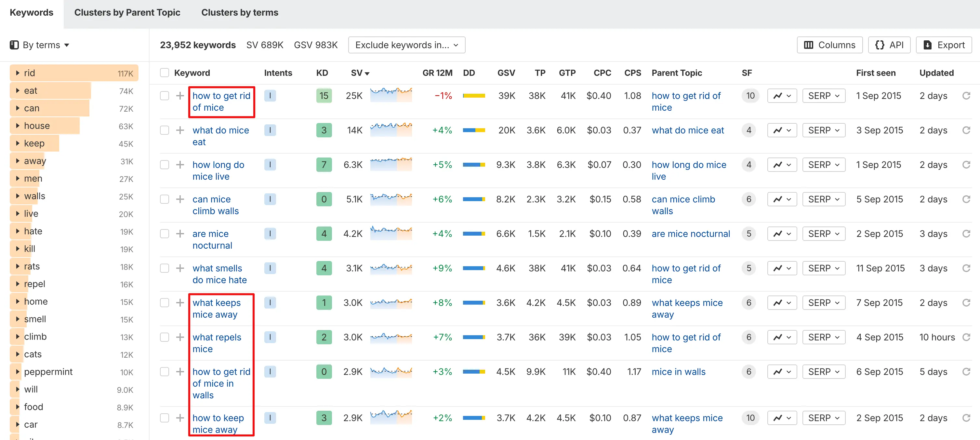Screen dimensions: 980x440
Task: Select the 'walls' term in the sidebar
Action: pos(34,196)
